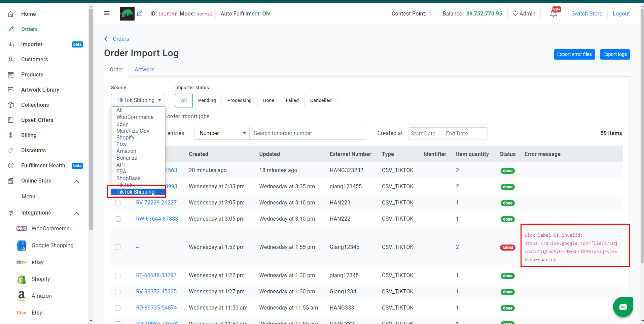Click the Artwork Library image icon

tap(11, 90)
